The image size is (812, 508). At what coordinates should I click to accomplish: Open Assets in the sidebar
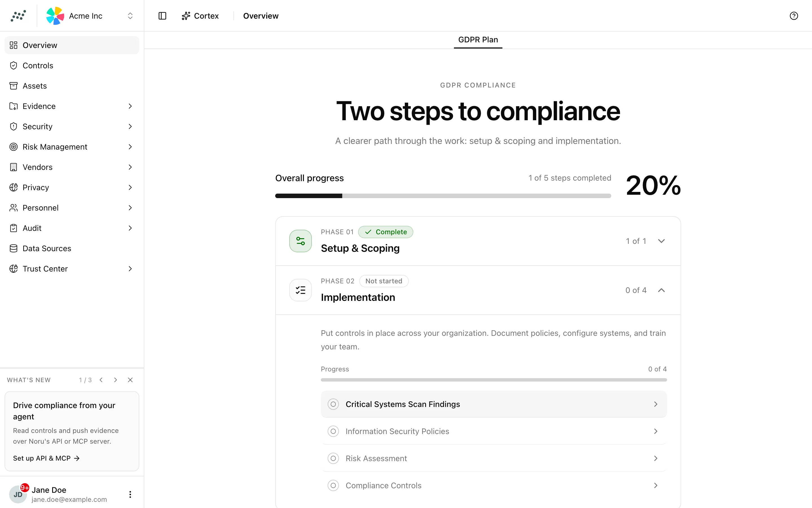pos(72,86)
